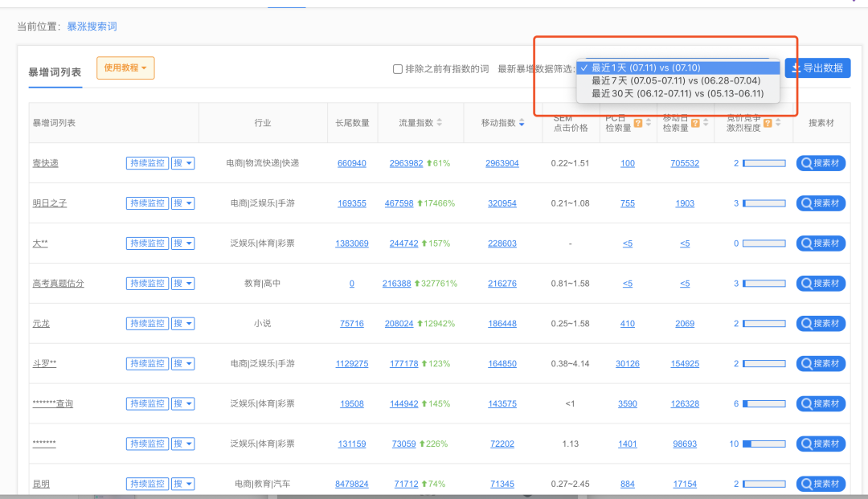Click 持续监控 for the 高考真题估分 row
The width and height of the screenshot is (868, 499).
click(146, 284)
